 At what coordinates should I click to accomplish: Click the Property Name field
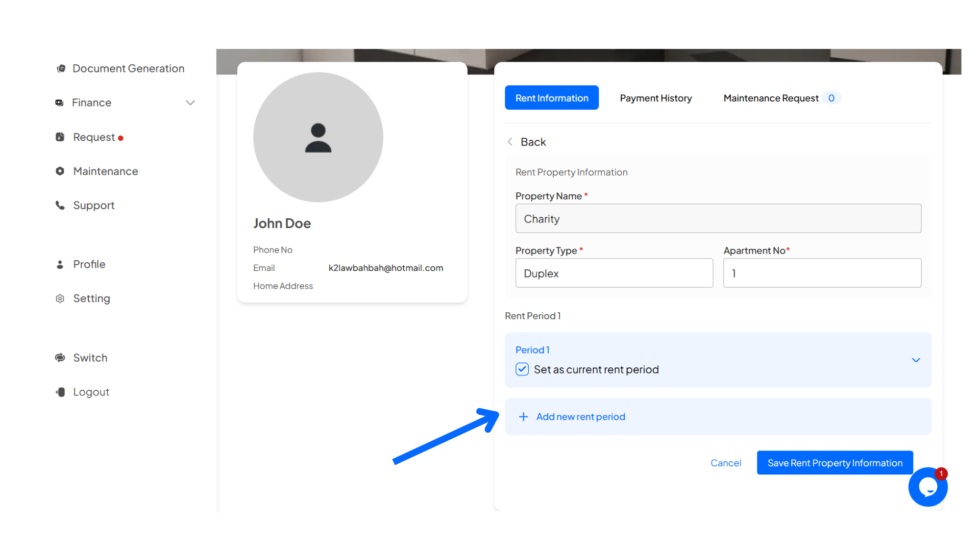click(718, 218)
